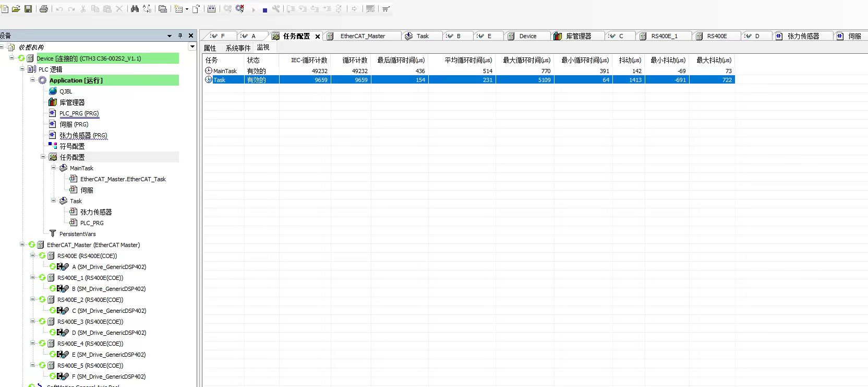This screenshot has height=387, width=868.
Task: Select axis D (SM_Drive_GenericDSP402)
Action: pos(109,332)
